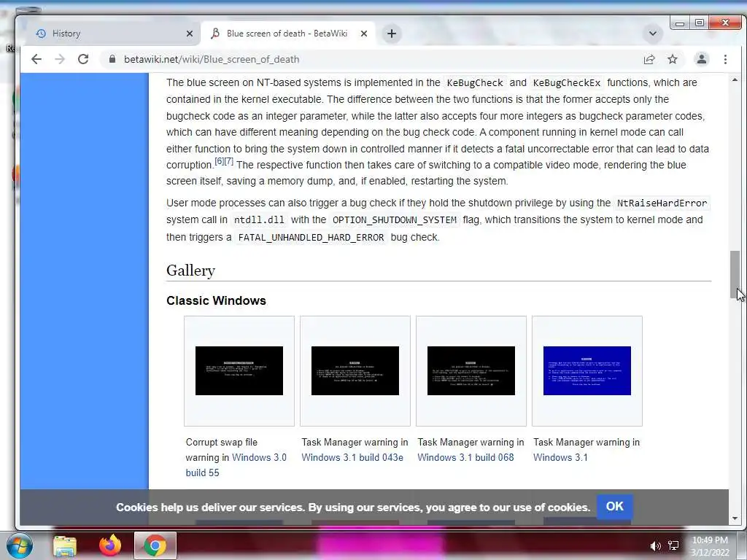
Task: Open the Windows Start orb
Action: 20,545
